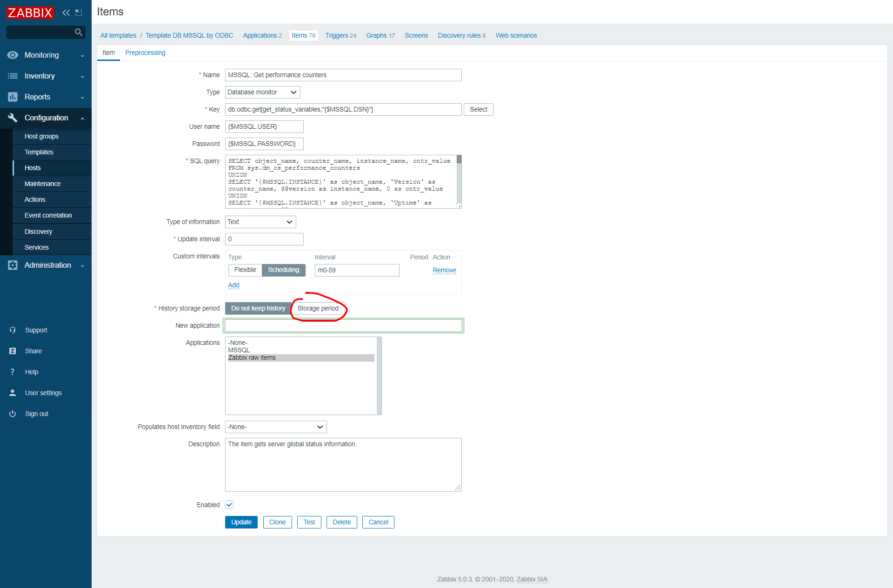Screen dimensions: 893x588
Task: Click the Update interval input field
Action: click(x=264, y=239)
